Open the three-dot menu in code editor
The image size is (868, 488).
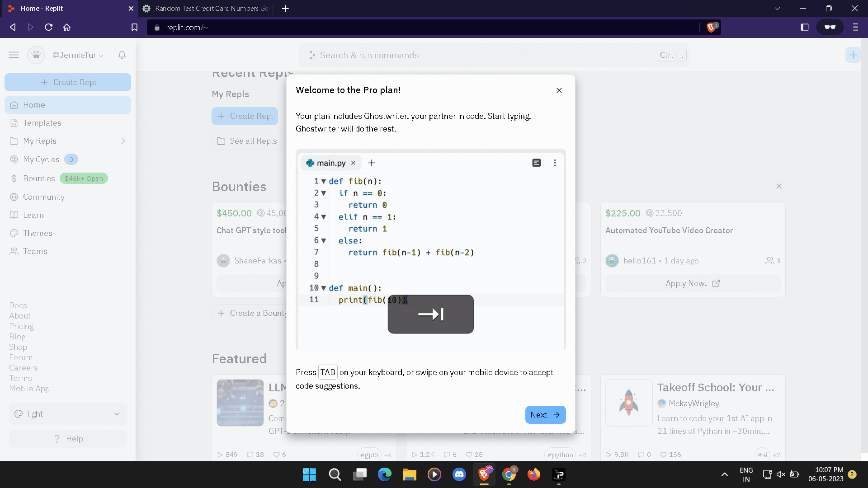555,163
